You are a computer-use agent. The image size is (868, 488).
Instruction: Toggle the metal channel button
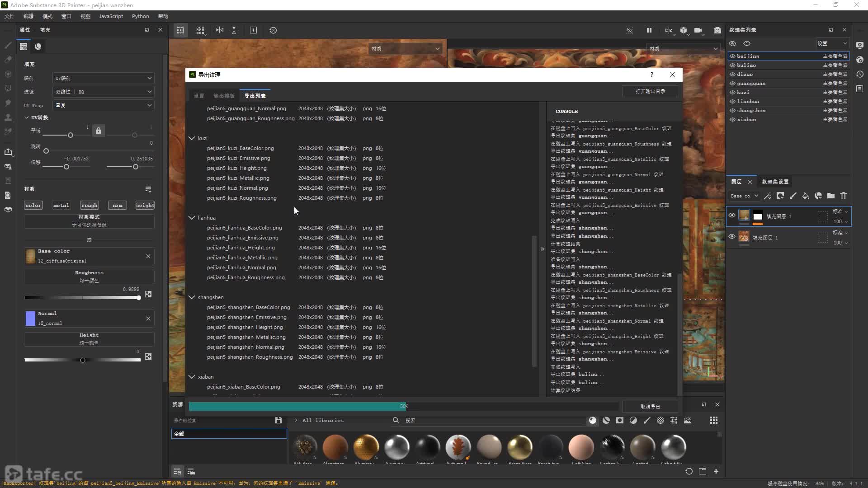[61, 205]
